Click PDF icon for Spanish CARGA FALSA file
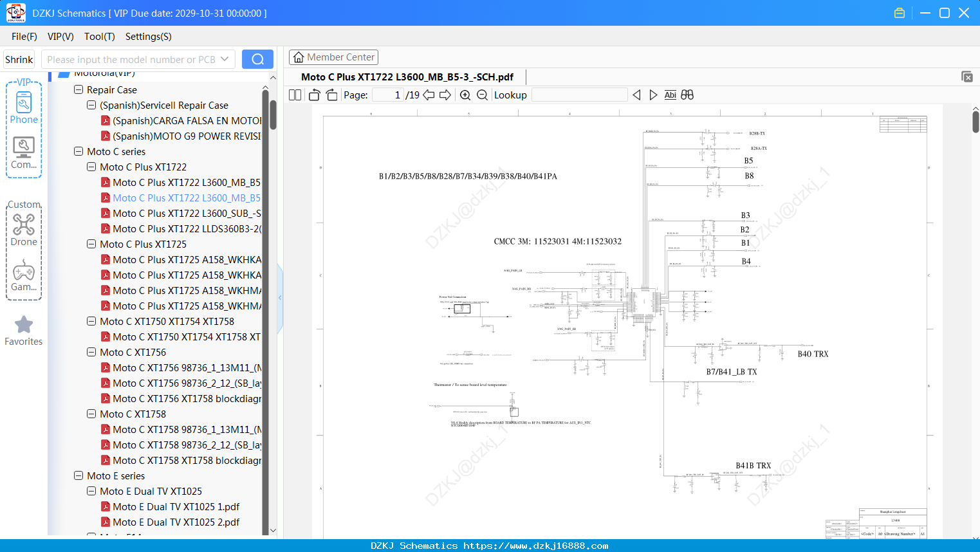 pyautogui.click(x=106, y=121)
